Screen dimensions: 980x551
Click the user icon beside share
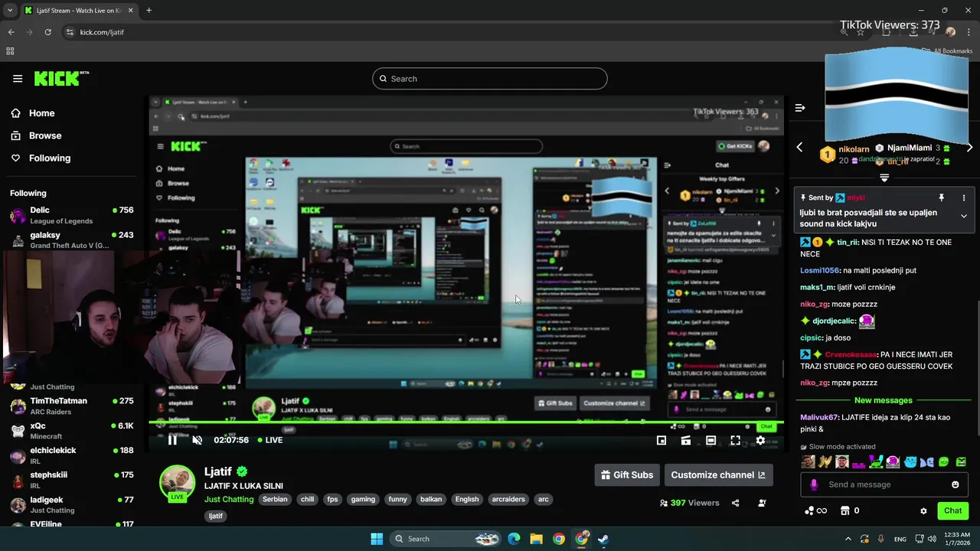tap(762, 503)
